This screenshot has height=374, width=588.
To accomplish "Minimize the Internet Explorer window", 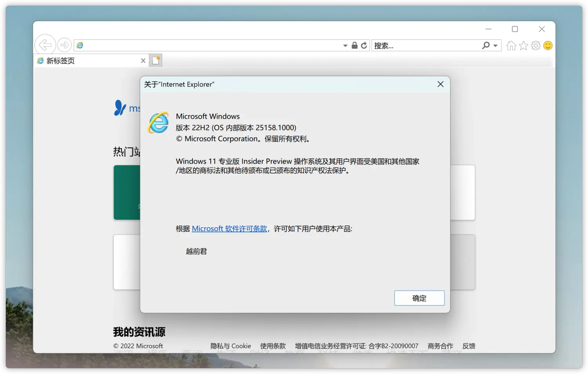I will coord(488,29).
